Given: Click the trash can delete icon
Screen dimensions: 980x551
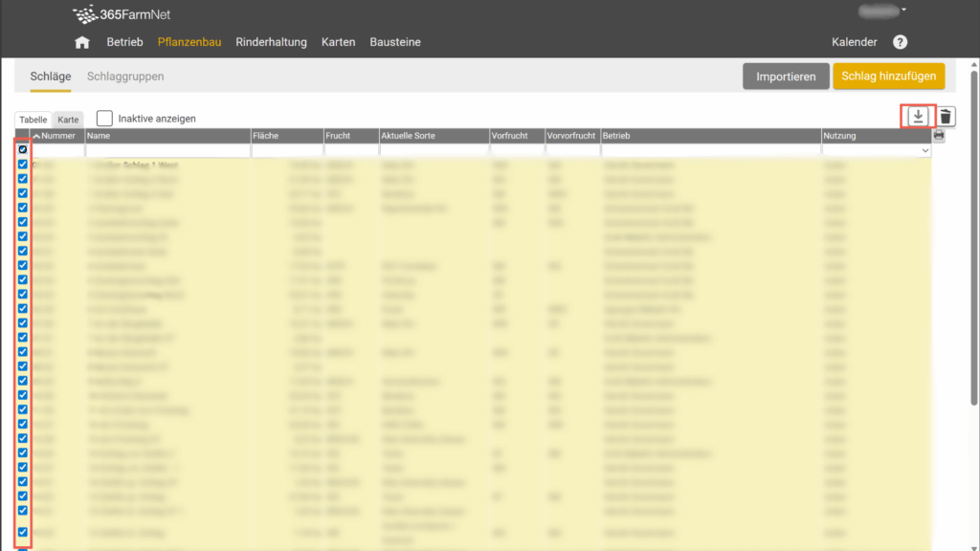Looking at the screenshot, I should 946,116.
